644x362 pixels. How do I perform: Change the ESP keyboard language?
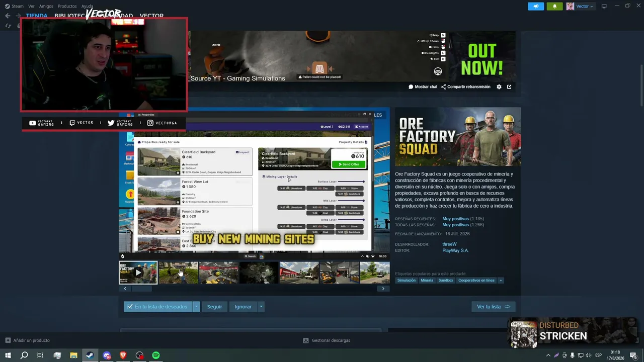(599, 355)
